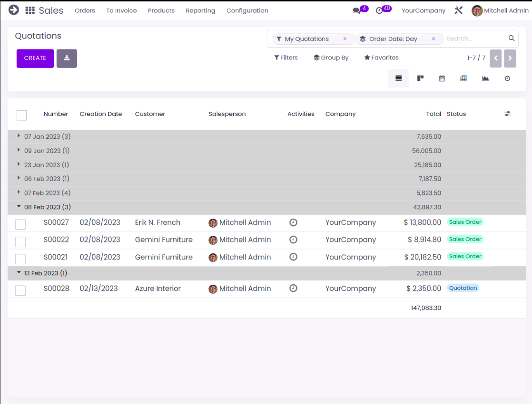Open the Reporting menu
The image size is (532, 404).
click(x=200, y=10)
